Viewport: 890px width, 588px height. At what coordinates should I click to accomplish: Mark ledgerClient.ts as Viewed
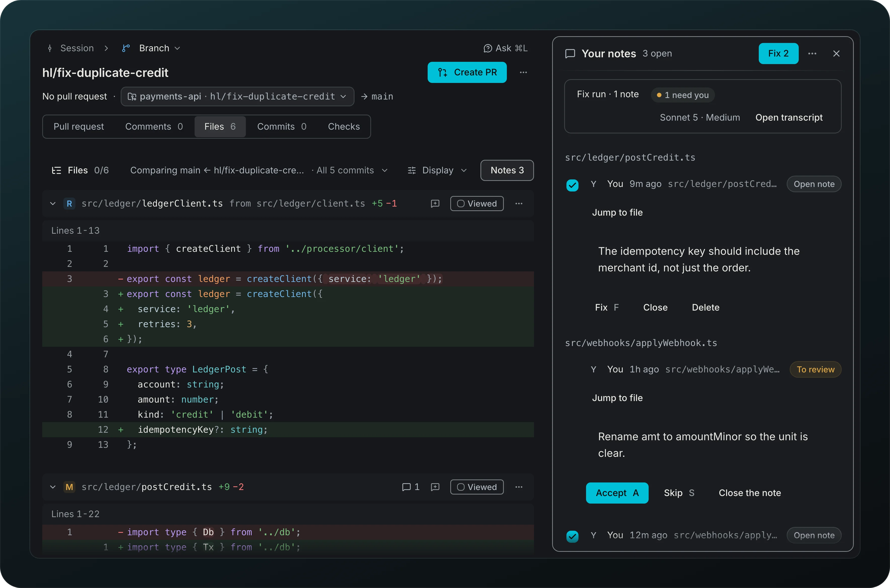(x=477, y=204)
